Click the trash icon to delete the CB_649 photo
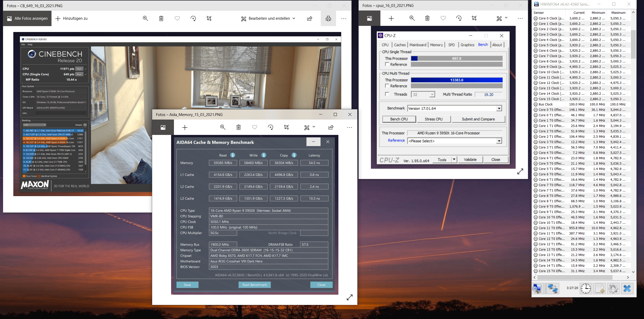Image resolution: width=644 pixels, height=319 pixels. coord(161,18)
